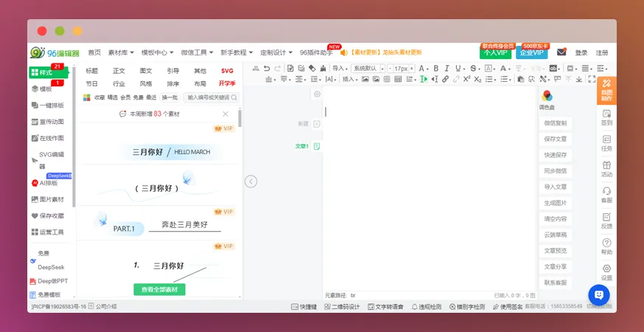Select the 文章1 document icon
644x332 pixels.
(x=317, y=146)
